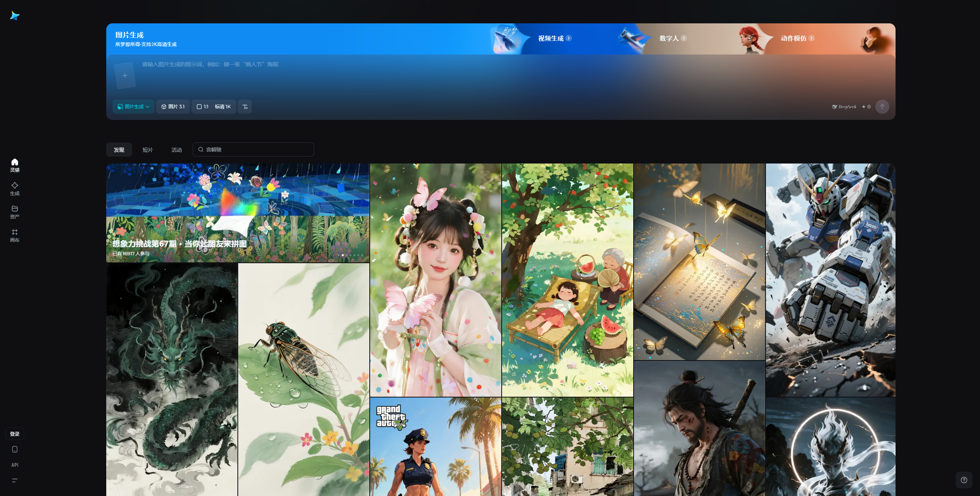Open the 图片 3.1 model selector
The image size is (980, 496).
point(173,107)
